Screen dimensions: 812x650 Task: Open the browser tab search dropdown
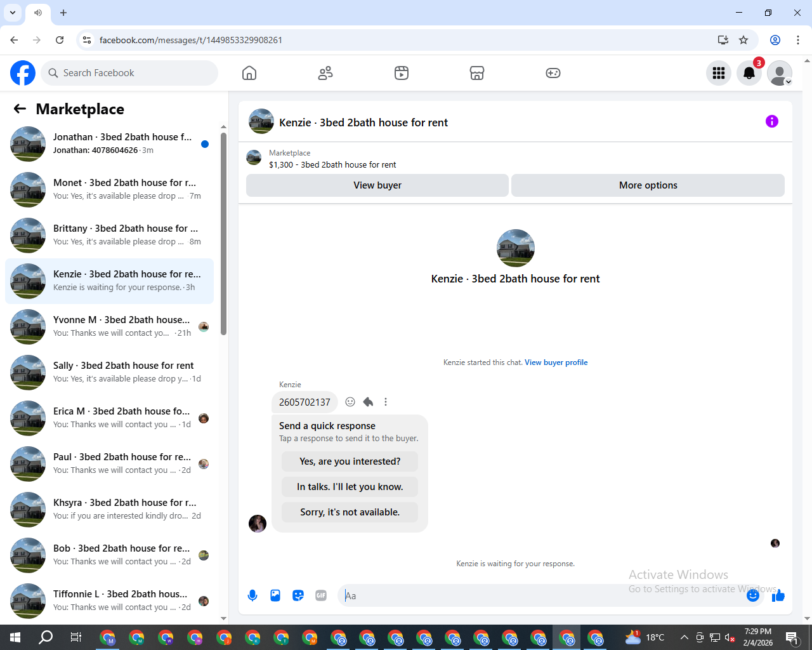13,13
